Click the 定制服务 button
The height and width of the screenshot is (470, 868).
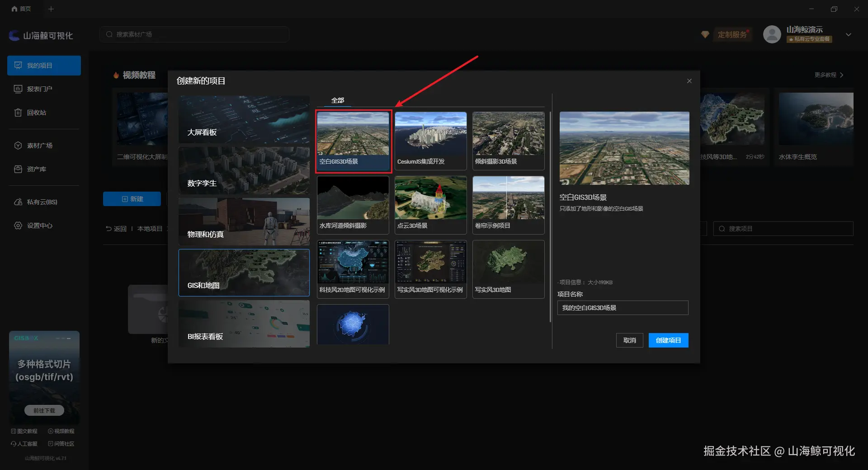(732, 34)
